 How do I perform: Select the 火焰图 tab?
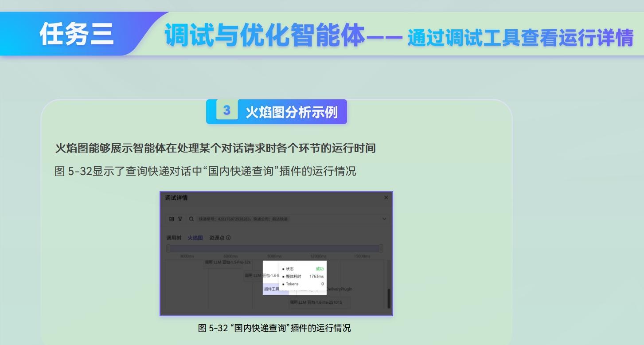click(x=195, y=238)
